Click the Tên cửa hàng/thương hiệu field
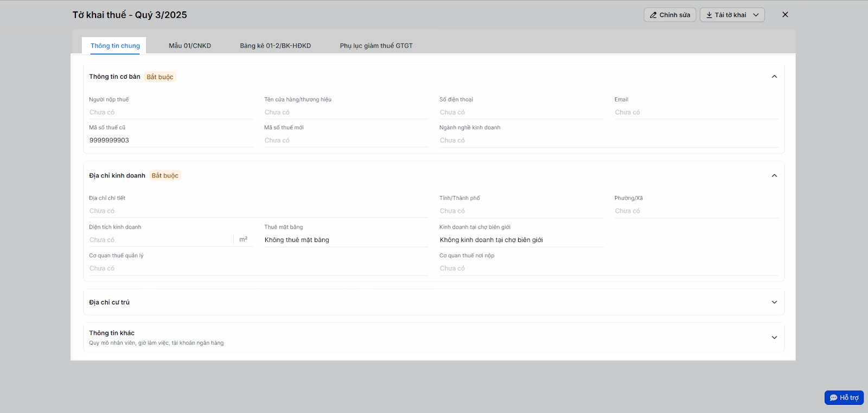Viewport: 868px width, 413px height. (x=346, y=112)
